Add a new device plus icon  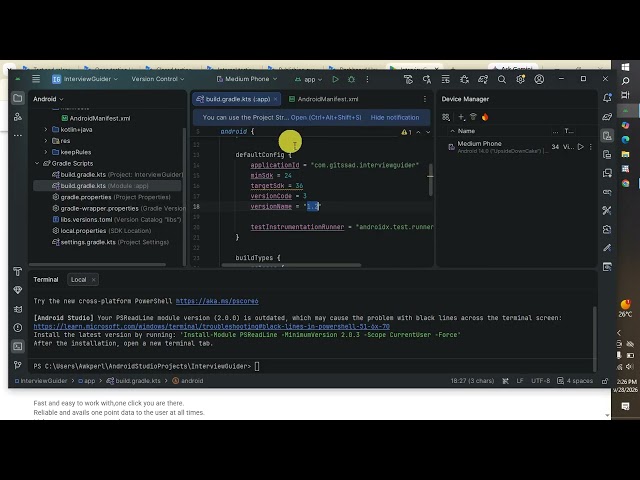click(x=461, y=117)
